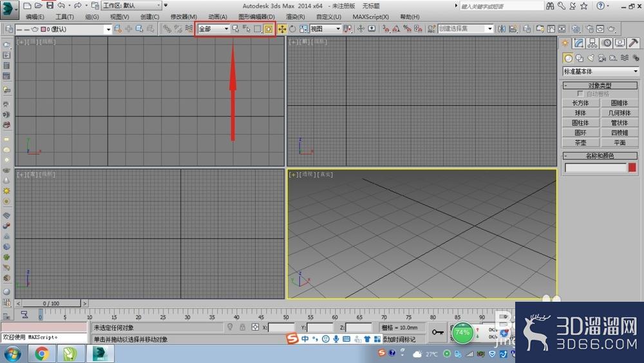Viewport: 644px width, 363px height.
Task: Collapse the 对象类型 rollout
Action: [x=600, y=86]
